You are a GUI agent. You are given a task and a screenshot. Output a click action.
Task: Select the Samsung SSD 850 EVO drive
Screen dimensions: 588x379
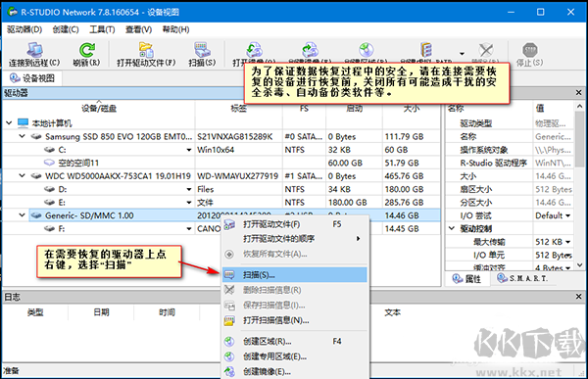click(119, 136)
